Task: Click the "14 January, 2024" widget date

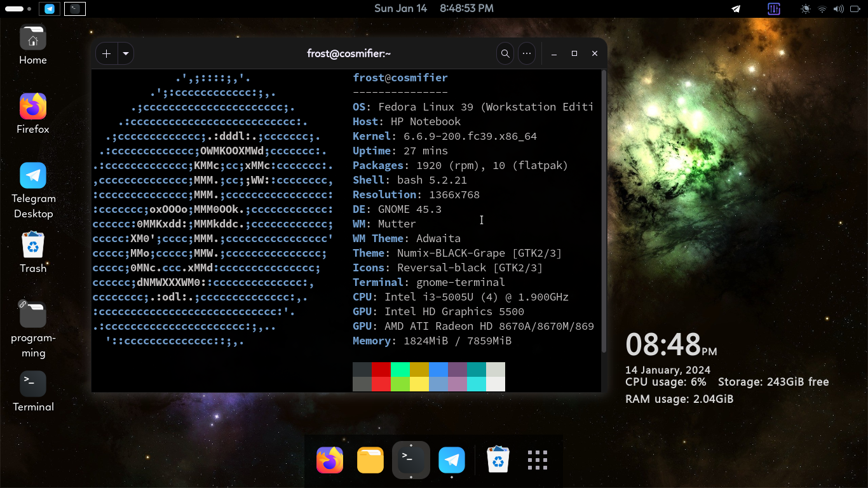Action: coord(668,370)
